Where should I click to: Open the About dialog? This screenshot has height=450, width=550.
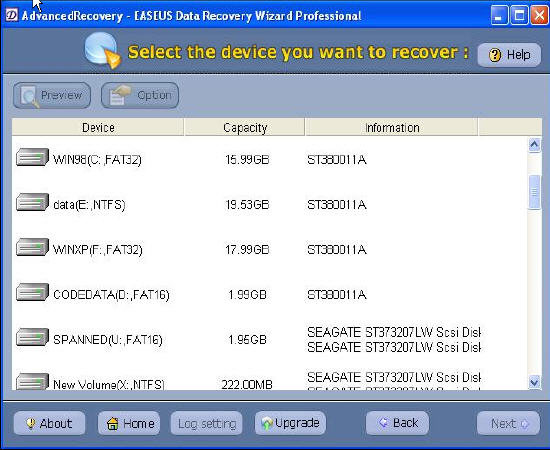[x=49, y=423]
